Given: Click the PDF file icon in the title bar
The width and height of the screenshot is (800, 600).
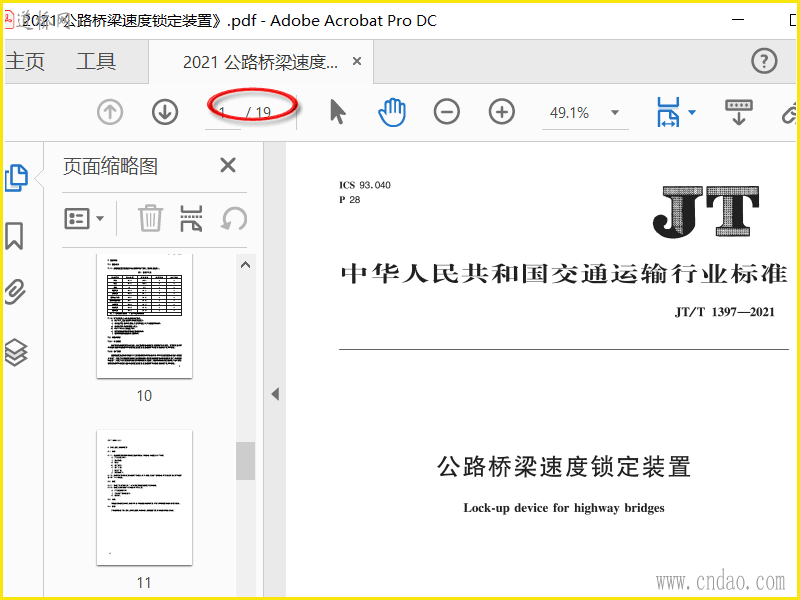Looking at the screenshot, I should click(x=9, y=21).
